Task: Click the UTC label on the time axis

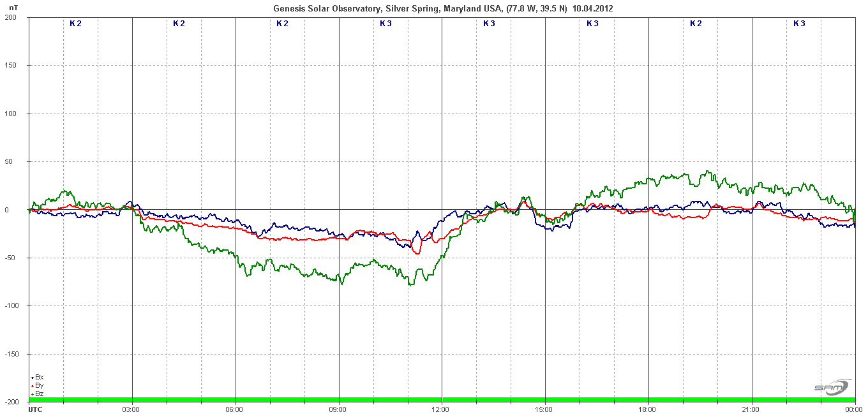Action: (36, 409)
